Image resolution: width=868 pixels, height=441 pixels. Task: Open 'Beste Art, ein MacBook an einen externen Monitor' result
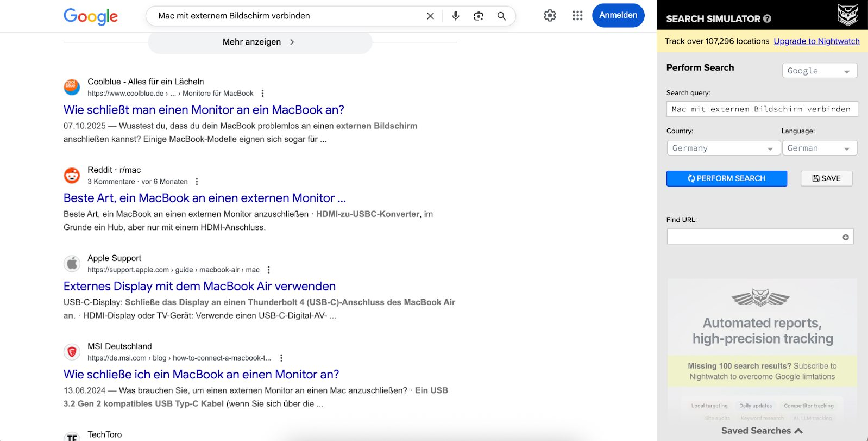pos(205,198)
